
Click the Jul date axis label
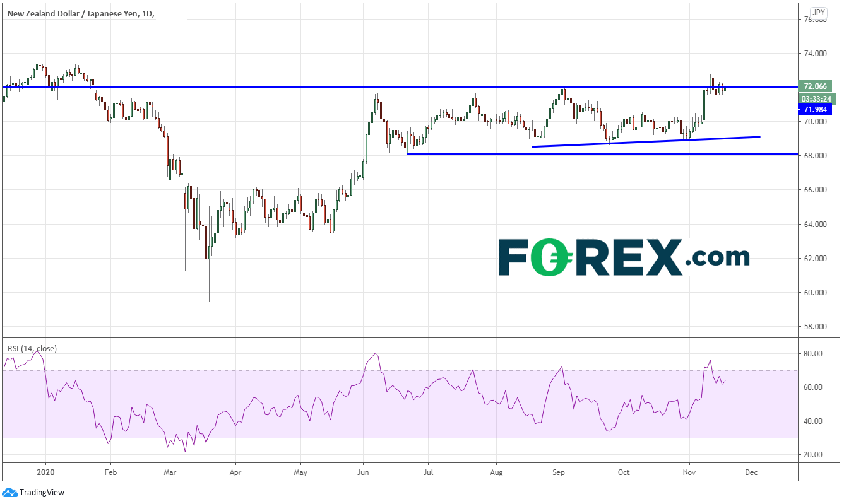click(427, 471)
